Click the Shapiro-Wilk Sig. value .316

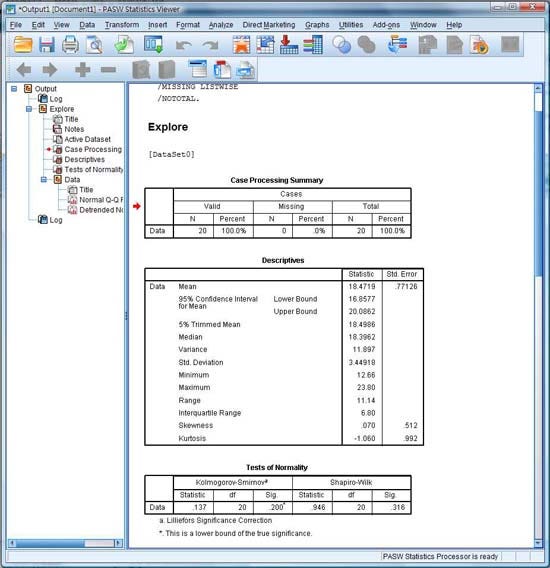coord(398,507)
